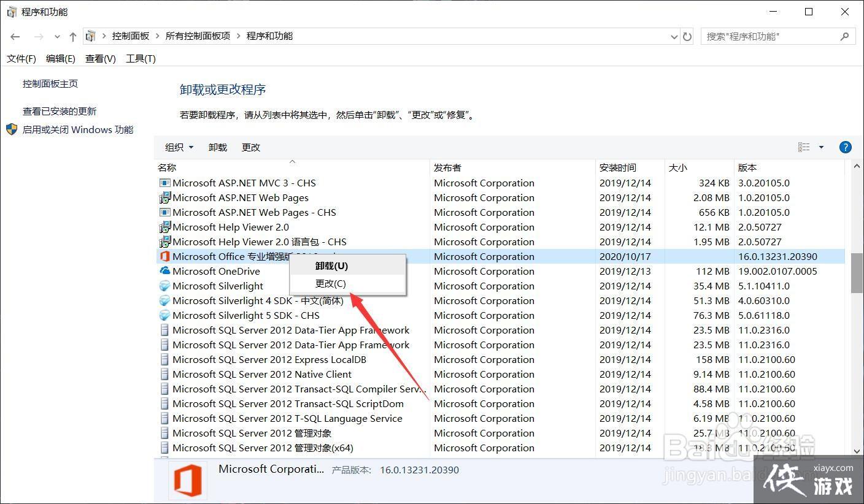The height and width of the screenshot is (504, 864).
Task: Click the vertical scrollbar thumb
Action: pos(857,273)
